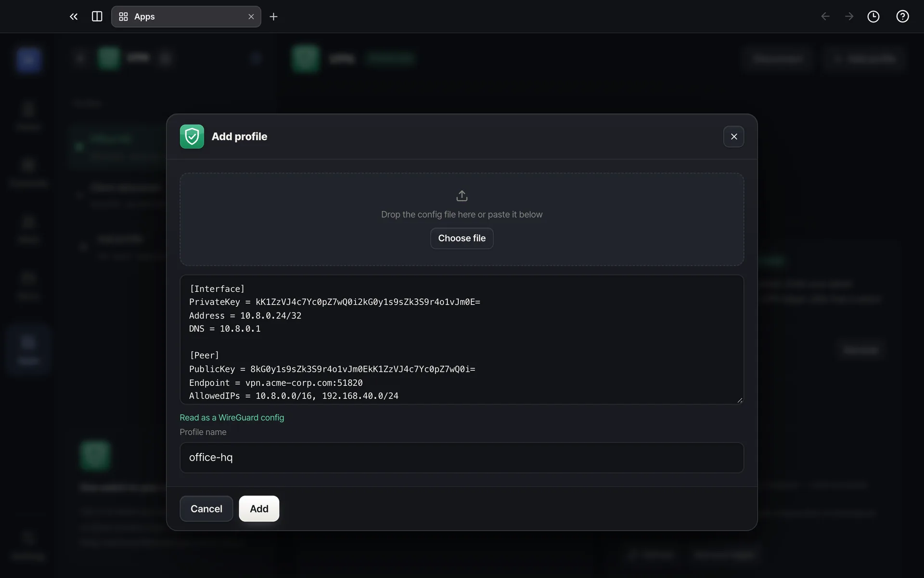
Task: Go forward with the right arrow
Action: (849, 17)
